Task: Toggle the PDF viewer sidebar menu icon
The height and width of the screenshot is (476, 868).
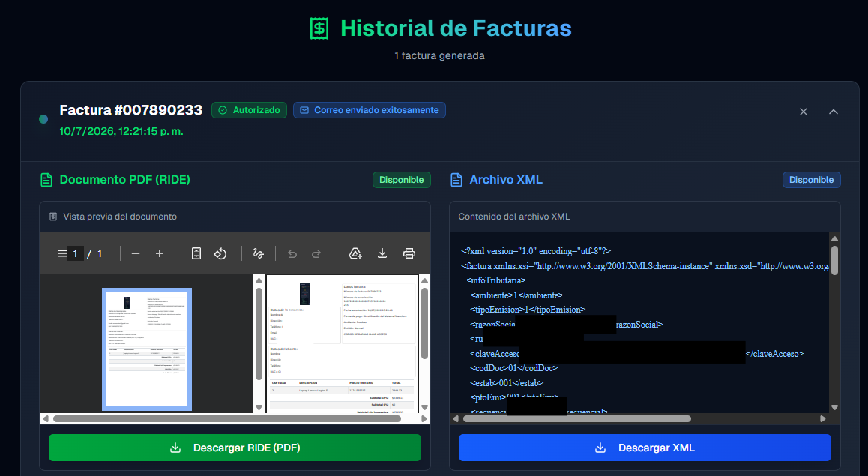Action: (x=62, y=253)
